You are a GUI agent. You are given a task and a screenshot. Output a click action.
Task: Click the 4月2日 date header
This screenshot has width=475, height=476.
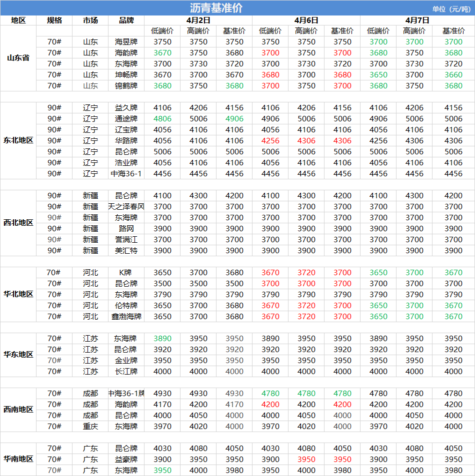(198, 20)
